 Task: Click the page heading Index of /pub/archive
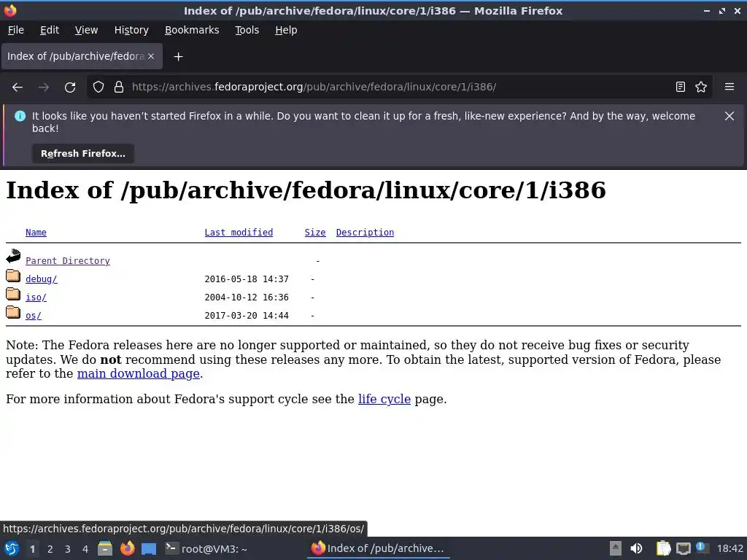306,190
